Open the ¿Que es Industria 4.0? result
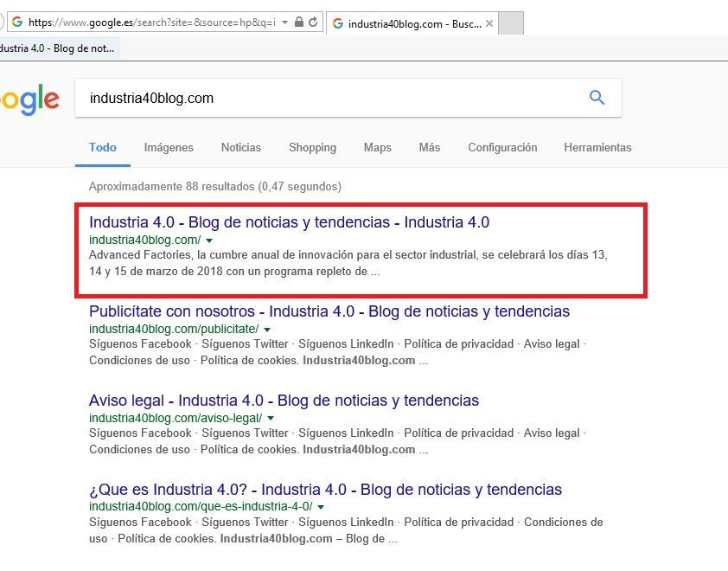 coord(325,489)
